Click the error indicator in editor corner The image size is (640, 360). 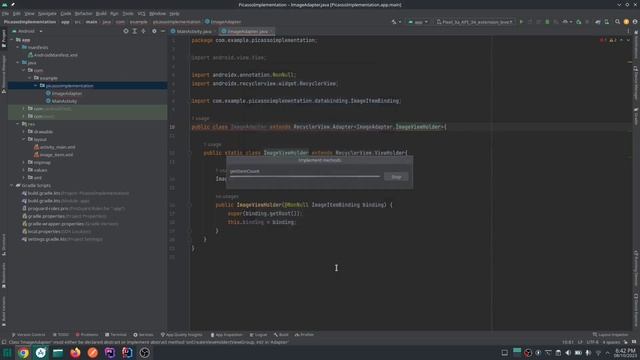(603, 40)
